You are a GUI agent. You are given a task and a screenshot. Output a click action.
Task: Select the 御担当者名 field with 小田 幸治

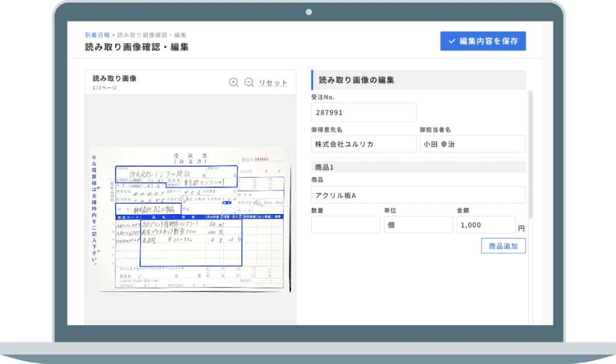(472, 144)
